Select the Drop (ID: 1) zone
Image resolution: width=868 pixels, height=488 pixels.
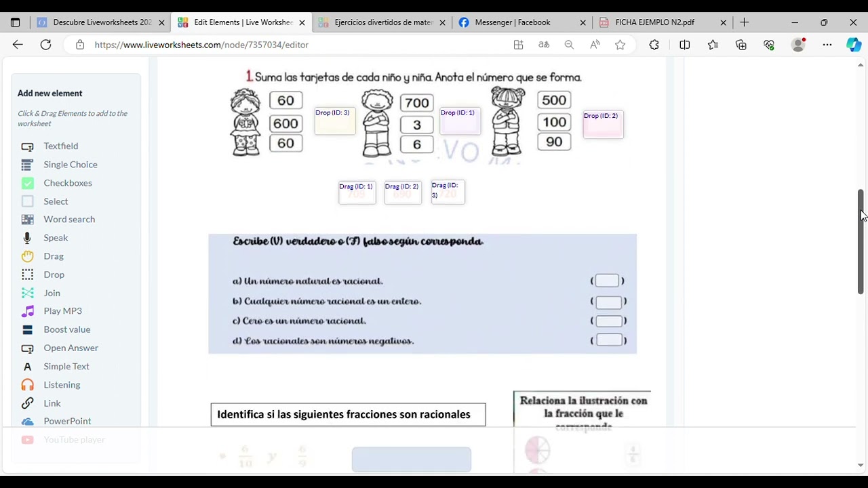pos(460,121)
